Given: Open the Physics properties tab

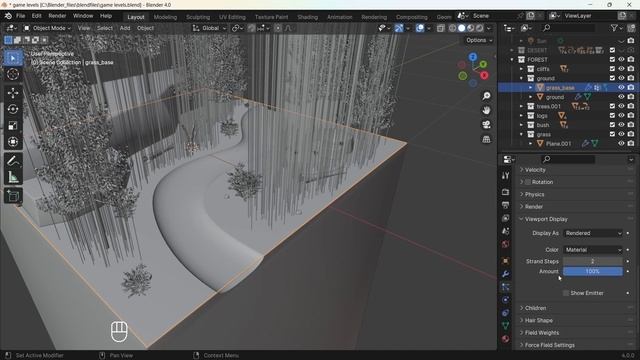Looking at the screenshot, I should [505, 300].
